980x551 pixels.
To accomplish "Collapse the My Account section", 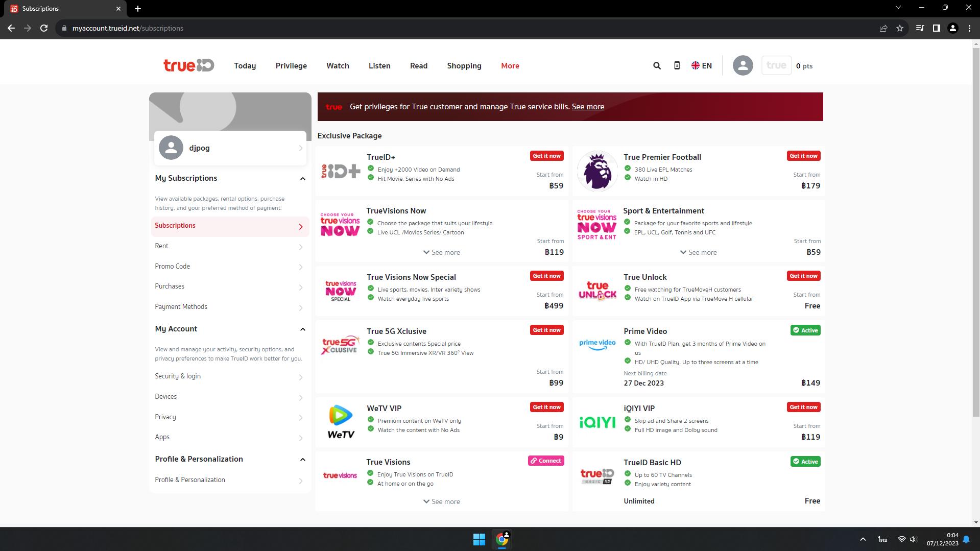I will coord(302,329).
